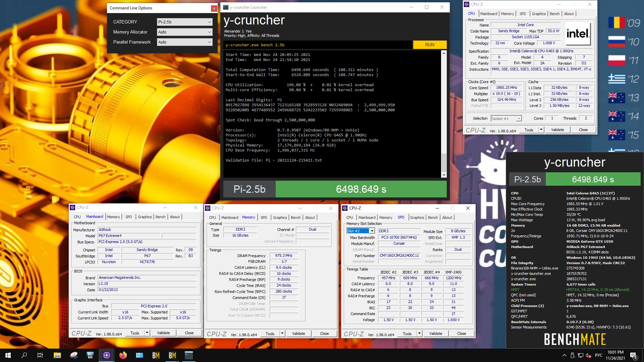
Task: Click the РУС language indicator
Action: pos(598,355)
